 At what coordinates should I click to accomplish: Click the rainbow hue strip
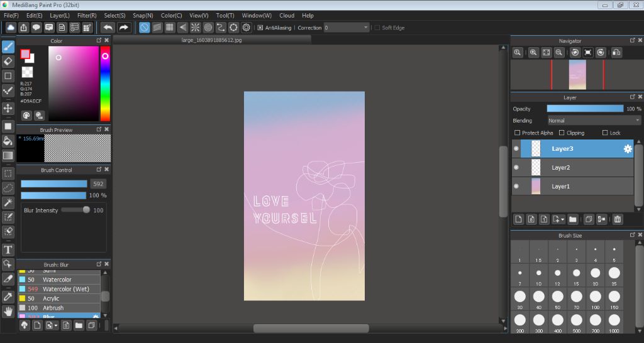[x=105, y=84]
